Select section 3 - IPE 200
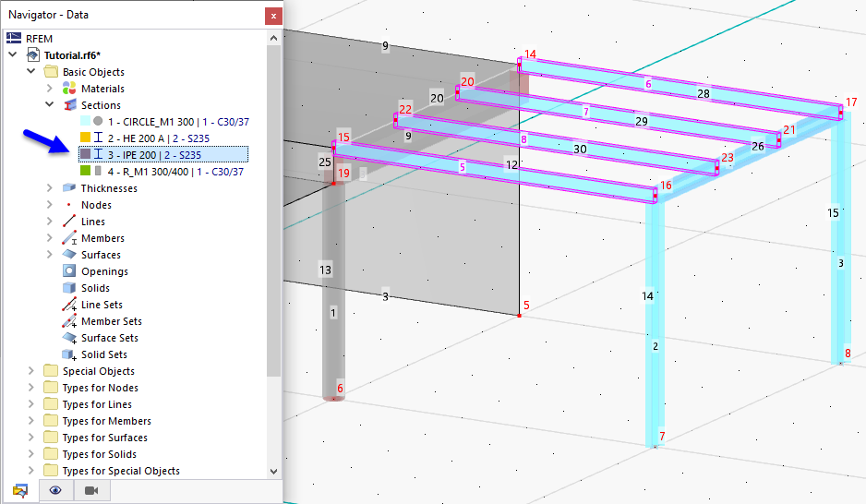 163,154
